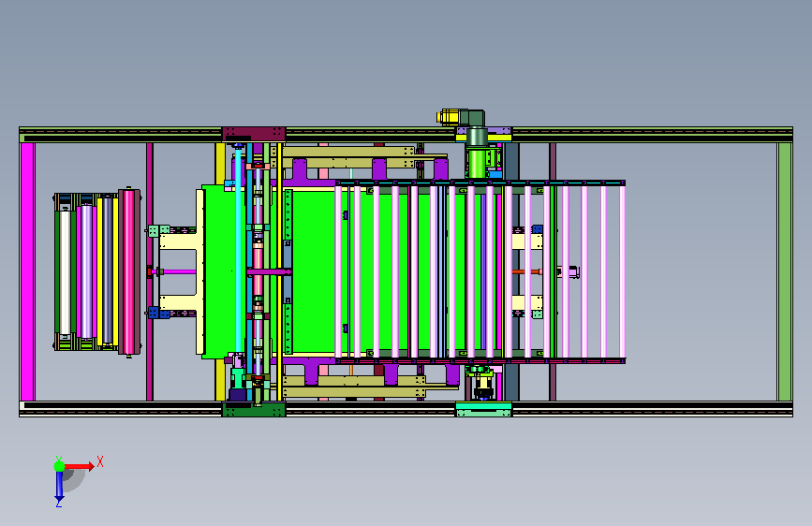This screenshot has width=812, height=526.
Task: Select the hot pink roller in left assembly
Action: click(129, 271)
